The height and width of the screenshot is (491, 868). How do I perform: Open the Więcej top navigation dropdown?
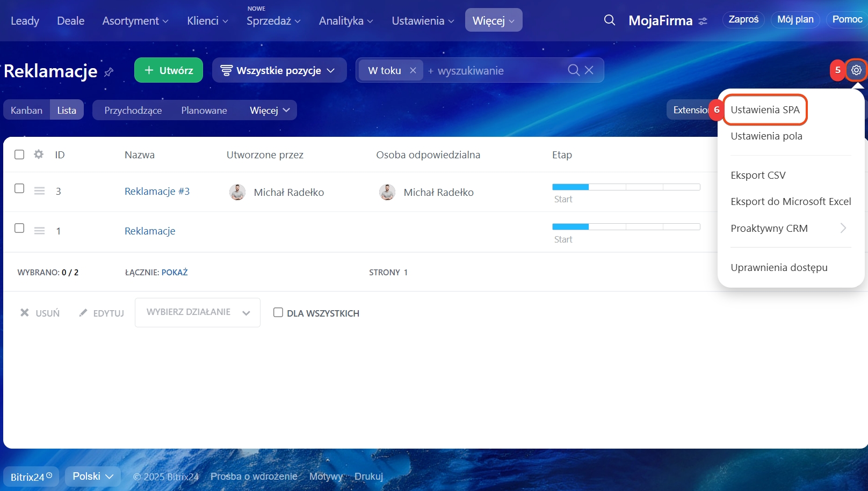494,20
